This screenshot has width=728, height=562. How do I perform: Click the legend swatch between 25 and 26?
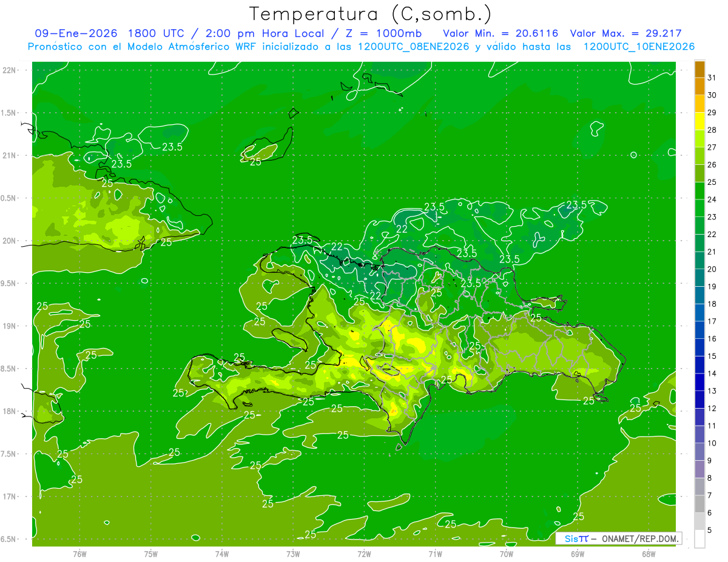click(699, 173)
